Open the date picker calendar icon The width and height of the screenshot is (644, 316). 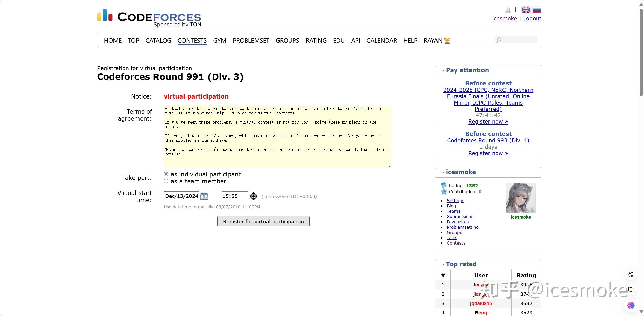[x=204, y=196]
